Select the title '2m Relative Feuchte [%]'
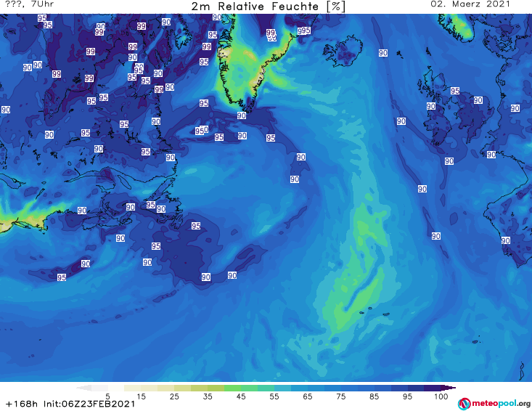 click(268, 7)
